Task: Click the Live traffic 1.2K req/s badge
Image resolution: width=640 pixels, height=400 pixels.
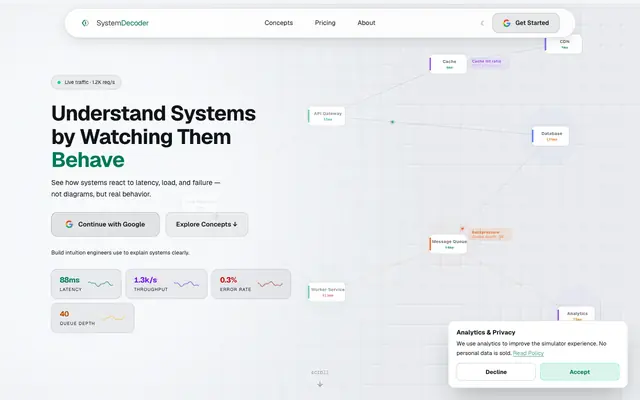Action: click(86, 82)
